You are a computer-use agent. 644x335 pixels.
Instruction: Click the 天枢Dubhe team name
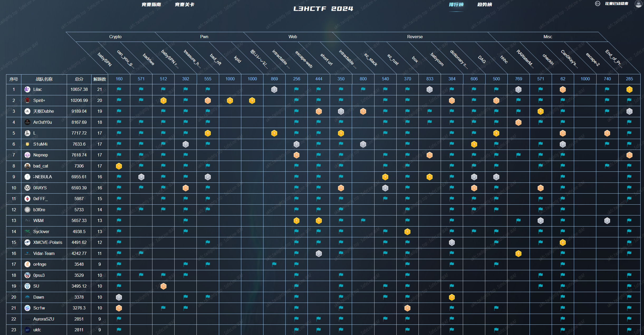click(x=44, y=111)
